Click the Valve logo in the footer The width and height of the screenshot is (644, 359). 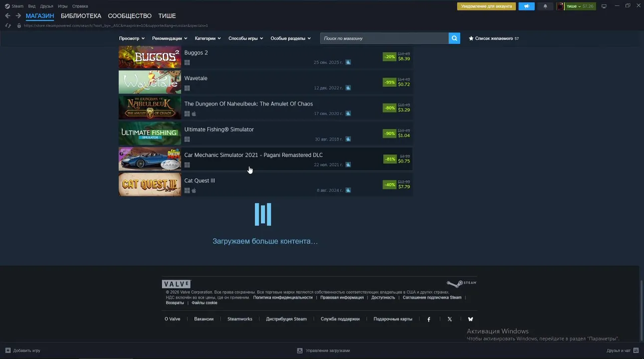(176, 284)
